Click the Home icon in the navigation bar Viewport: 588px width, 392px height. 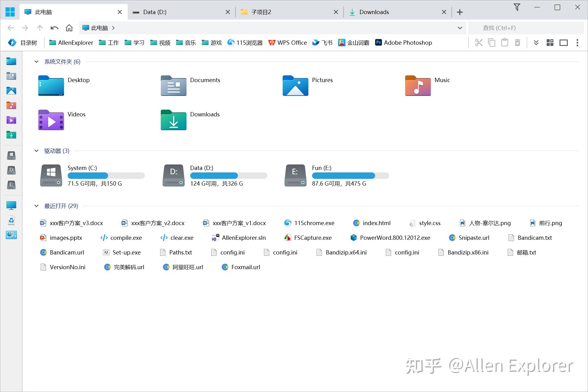point(69,28)
